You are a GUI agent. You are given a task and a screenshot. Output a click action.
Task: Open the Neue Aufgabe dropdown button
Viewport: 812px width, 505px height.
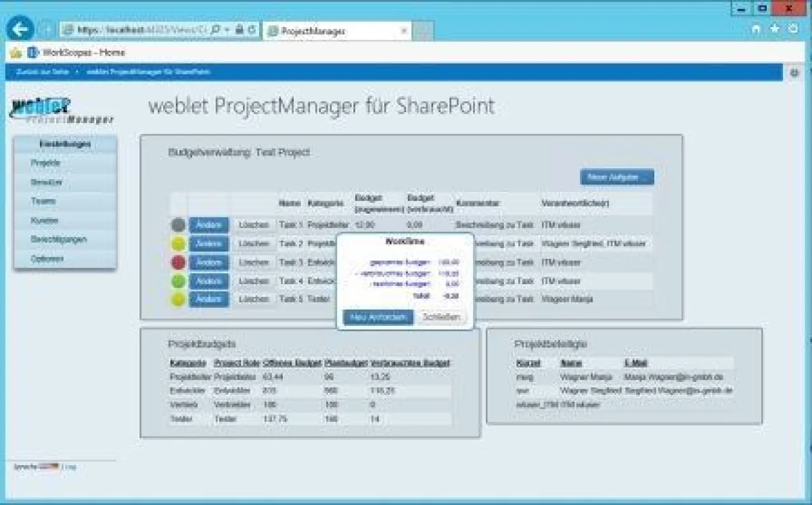(x=616, y=177)
